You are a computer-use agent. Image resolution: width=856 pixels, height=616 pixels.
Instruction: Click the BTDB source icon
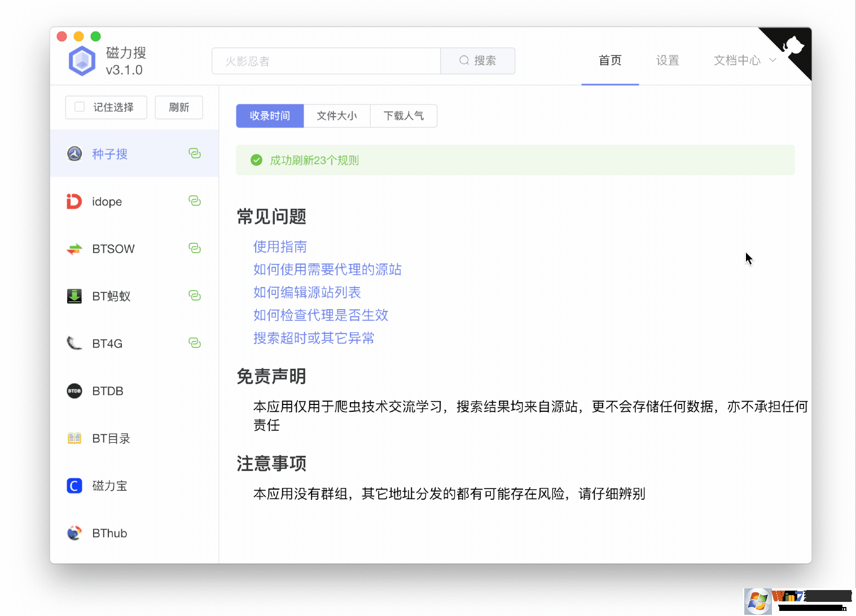tap(74, 390)
